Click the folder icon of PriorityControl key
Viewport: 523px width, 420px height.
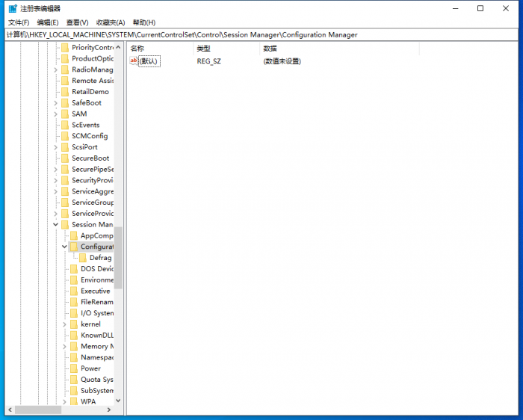(x=65, y=48)
